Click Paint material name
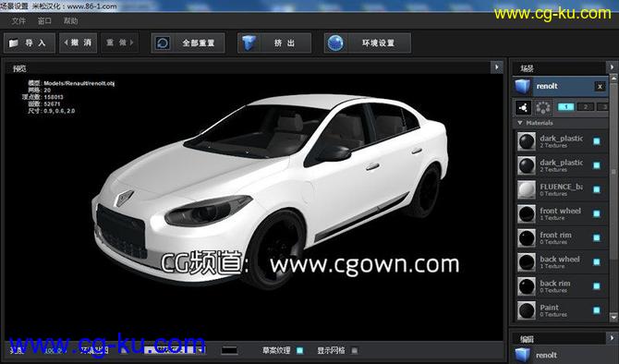 click(549, 307)
